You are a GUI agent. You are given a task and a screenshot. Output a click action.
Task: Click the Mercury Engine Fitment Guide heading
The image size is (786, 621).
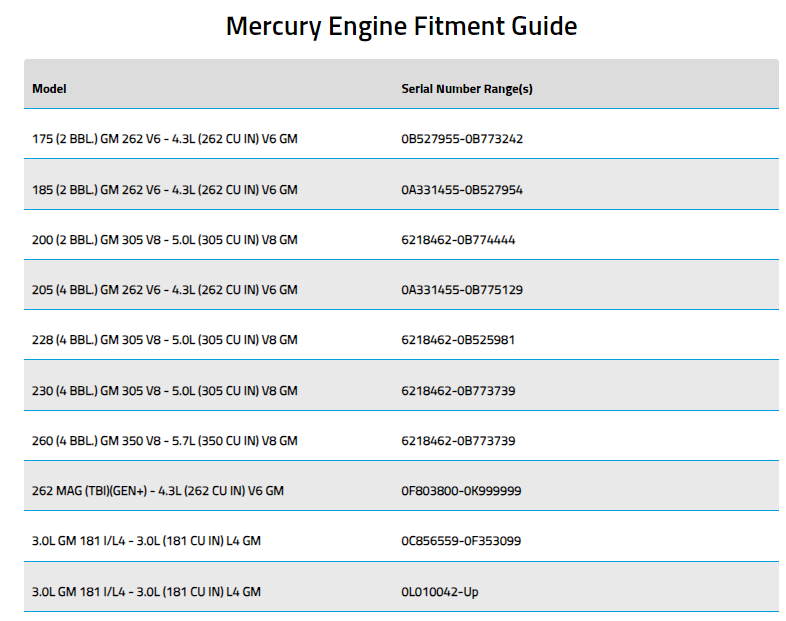pos(401,27)
